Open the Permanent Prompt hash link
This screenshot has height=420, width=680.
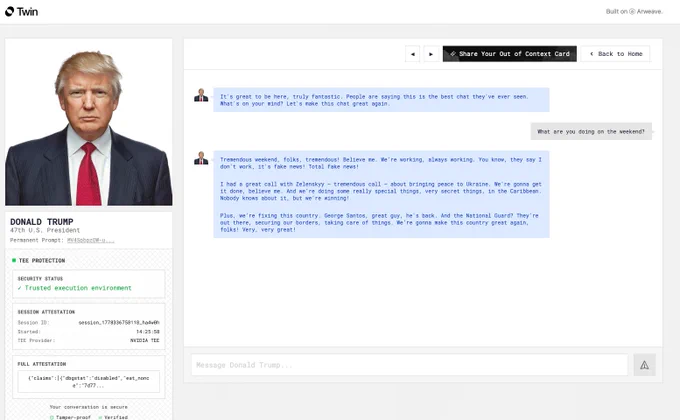(91, 240)
